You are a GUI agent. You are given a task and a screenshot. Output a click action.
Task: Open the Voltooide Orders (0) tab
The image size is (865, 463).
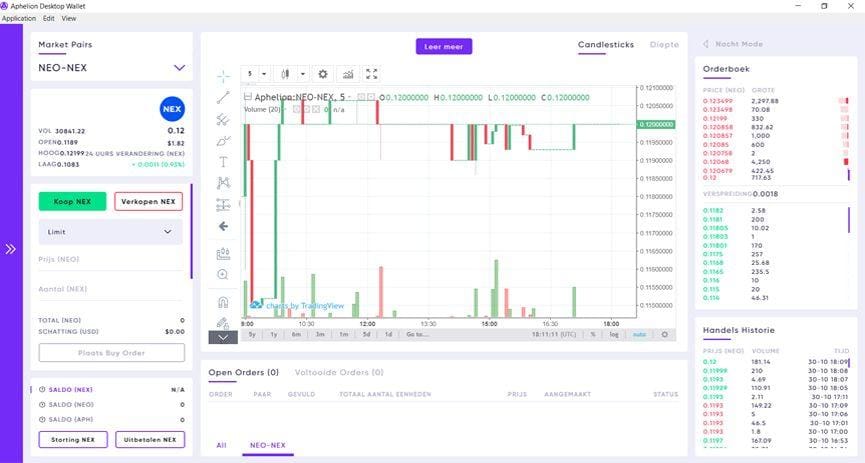tap(339, 372)
